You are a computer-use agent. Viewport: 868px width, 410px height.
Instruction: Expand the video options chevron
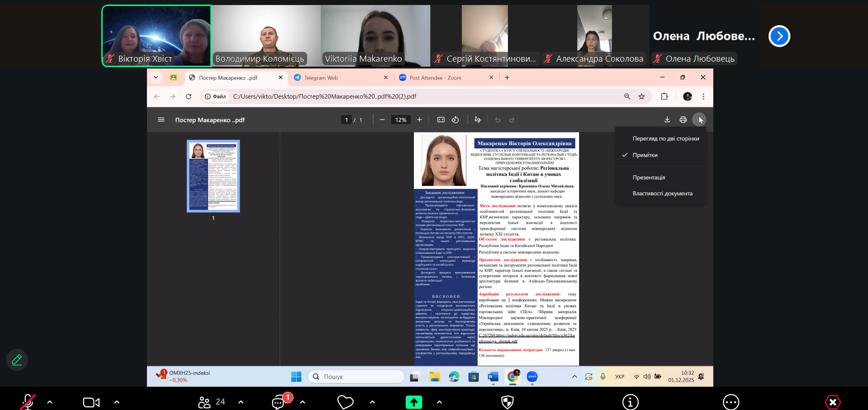(117, 402)
